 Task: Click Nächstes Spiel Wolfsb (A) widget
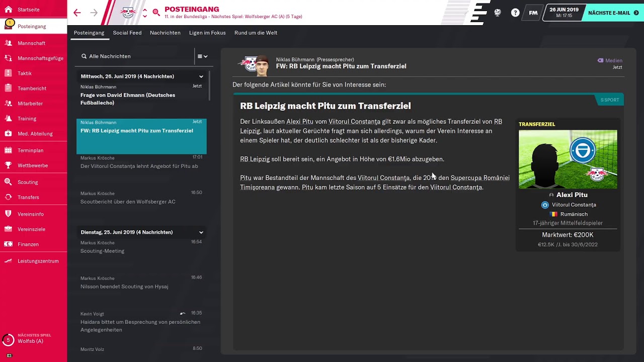click(x=33, y=339)
